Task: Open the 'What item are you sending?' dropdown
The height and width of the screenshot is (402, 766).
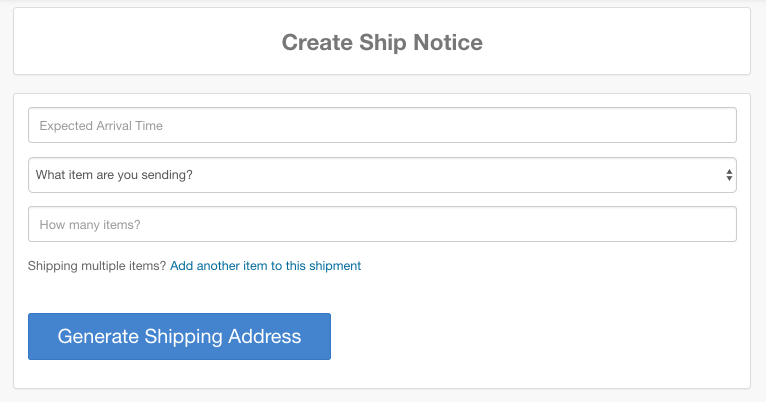Action: (382, 175)
